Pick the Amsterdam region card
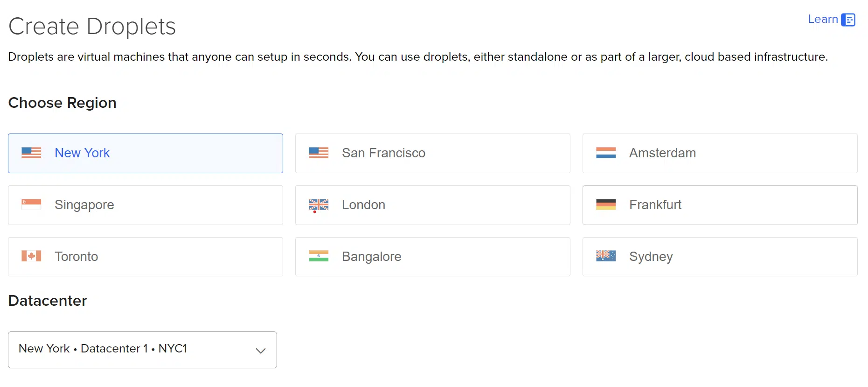This screenshot has height=387, width=868. 720,153
